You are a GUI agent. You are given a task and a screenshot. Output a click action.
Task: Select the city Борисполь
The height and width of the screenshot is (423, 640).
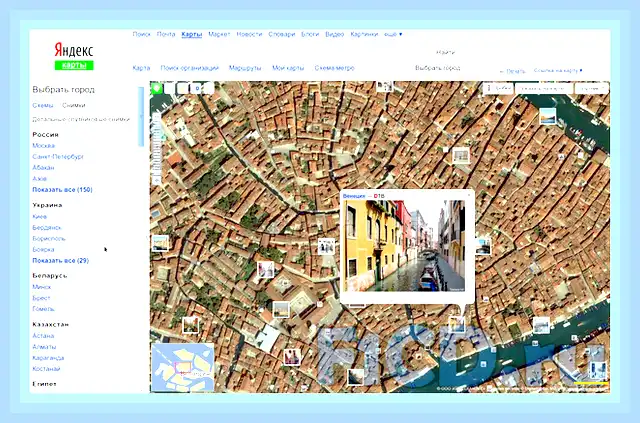(x=49, y=238)
